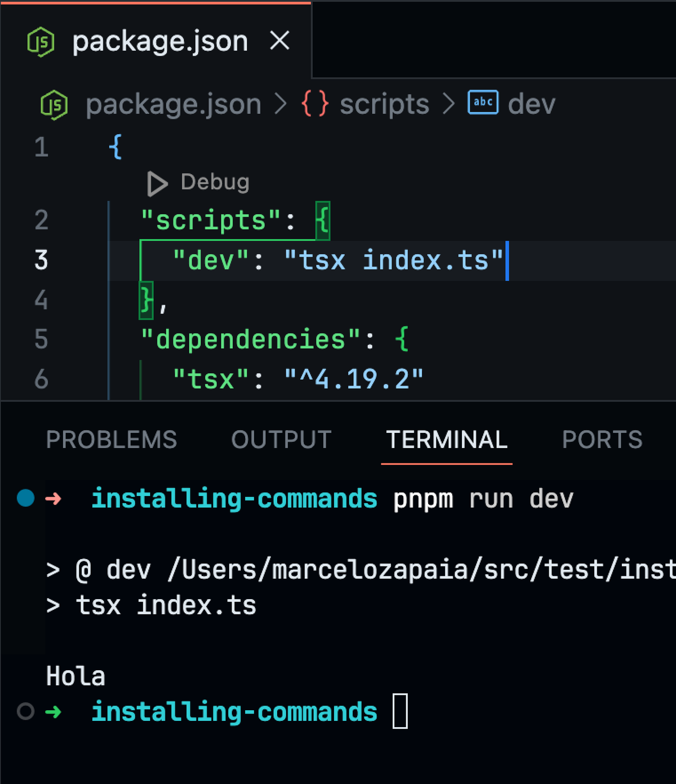
Task: Switch to the PORTS panel tab
Action: coord(602,440)
